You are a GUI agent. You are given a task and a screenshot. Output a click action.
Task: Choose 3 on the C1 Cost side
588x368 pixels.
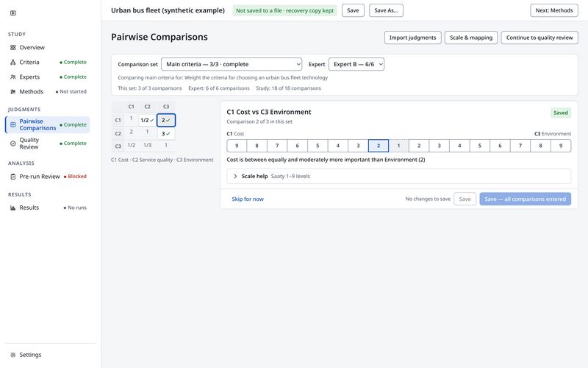pyautogui.click(x=358, y=146)
